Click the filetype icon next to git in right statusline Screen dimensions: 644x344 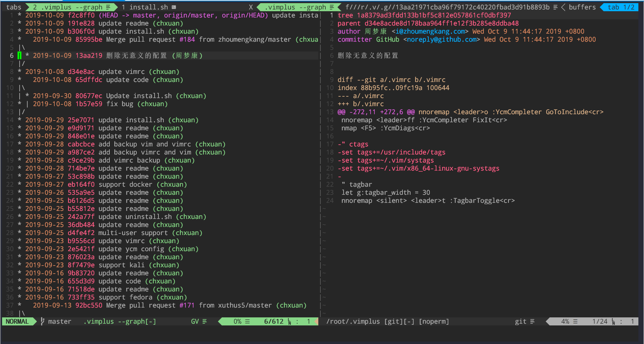tap(532, 322)
